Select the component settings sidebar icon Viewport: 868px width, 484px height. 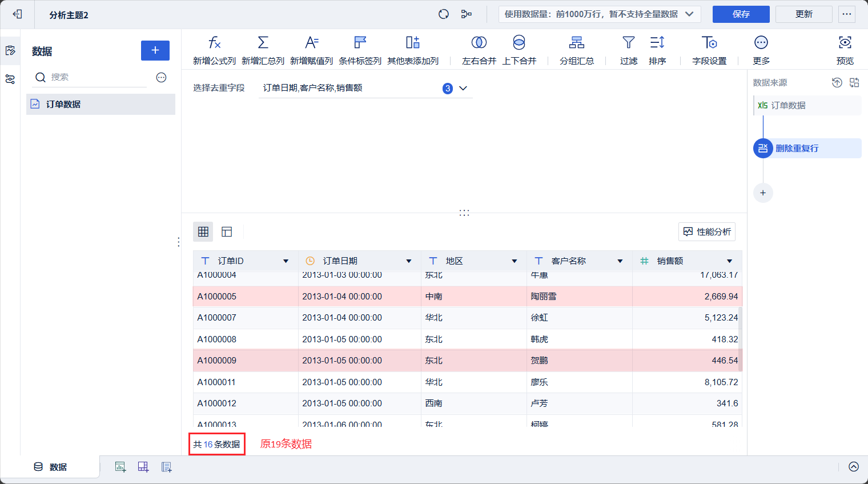click(x=10, y=79)
